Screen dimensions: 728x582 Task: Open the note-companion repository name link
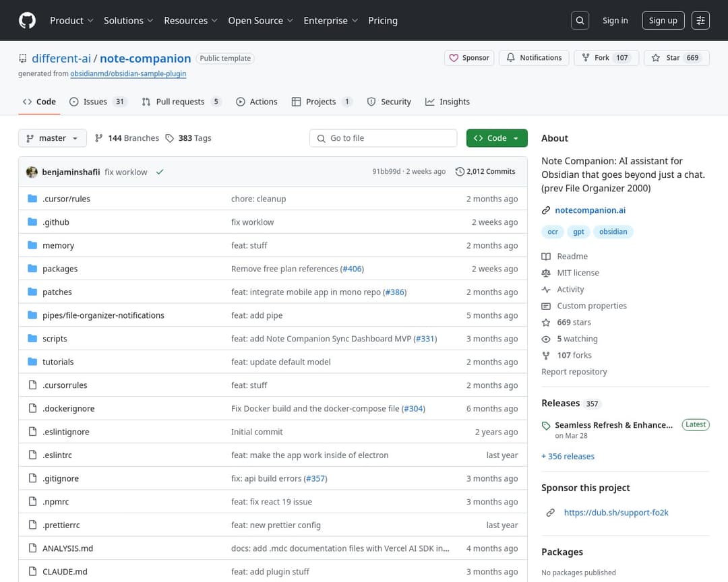coord(146,58)
